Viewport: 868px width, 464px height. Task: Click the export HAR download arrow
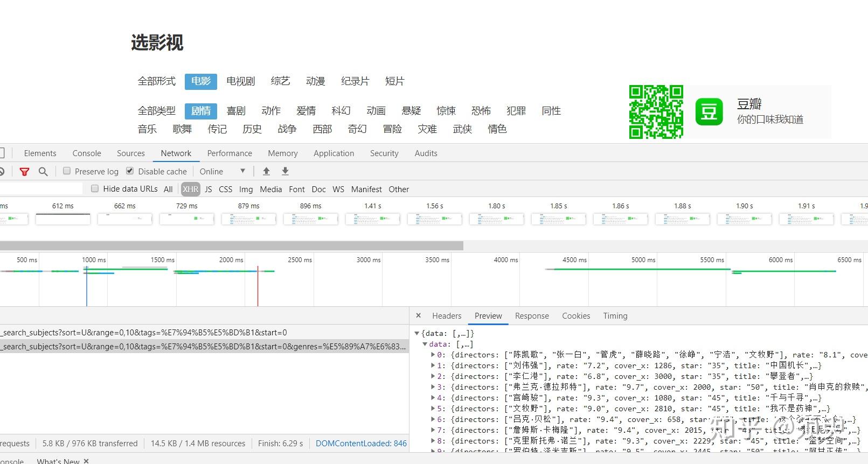[285, 171]
